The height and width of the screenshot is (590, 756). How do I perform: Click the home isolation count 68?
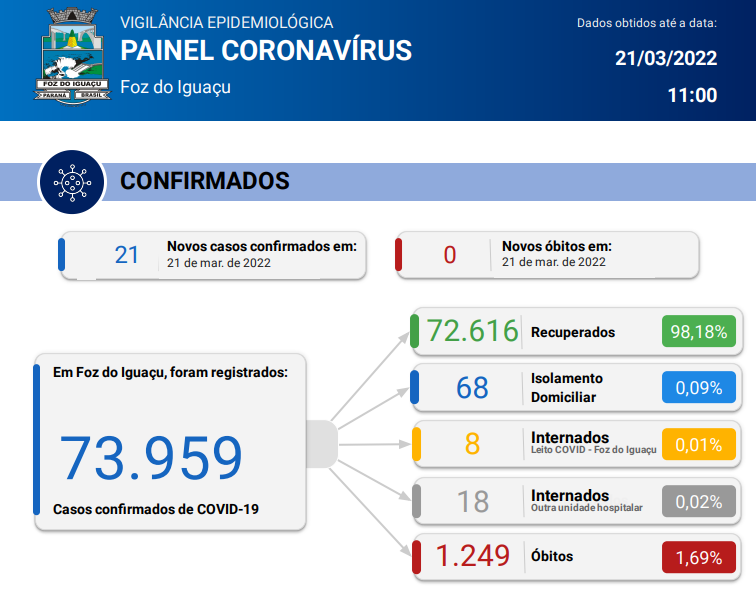[x=472, y=388]
